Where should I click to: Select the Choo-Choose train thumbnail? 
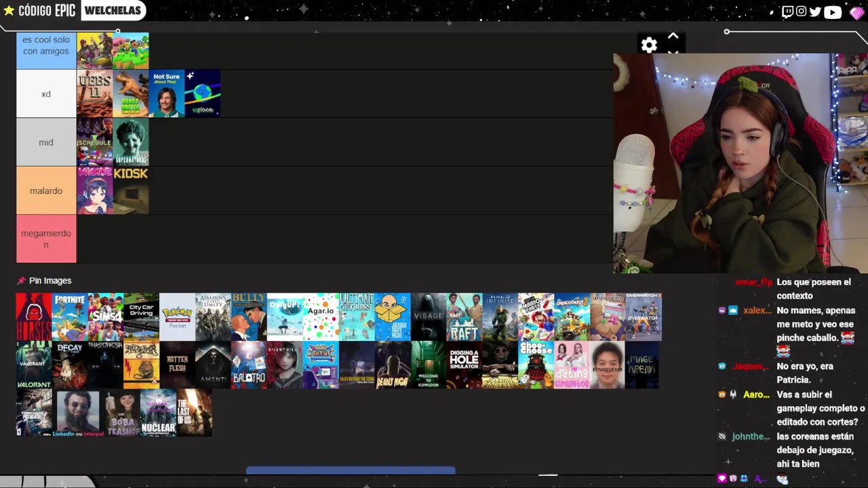[x=536, y=365]
